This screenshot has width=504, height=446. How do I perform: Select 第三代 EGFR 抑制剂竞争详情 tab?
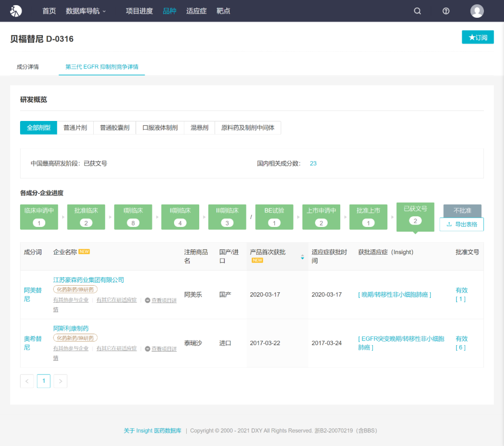pyautogui.click(x=102, y=67)
